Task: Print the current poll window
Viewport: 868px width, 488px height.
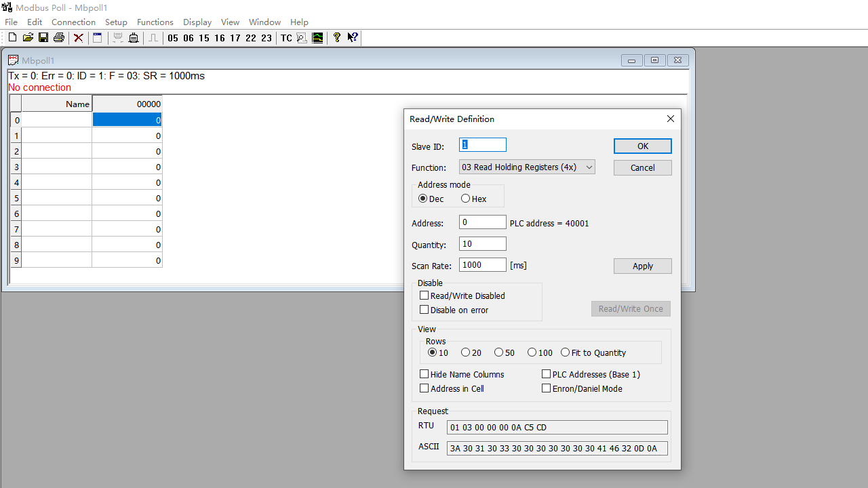Action: 58,37
